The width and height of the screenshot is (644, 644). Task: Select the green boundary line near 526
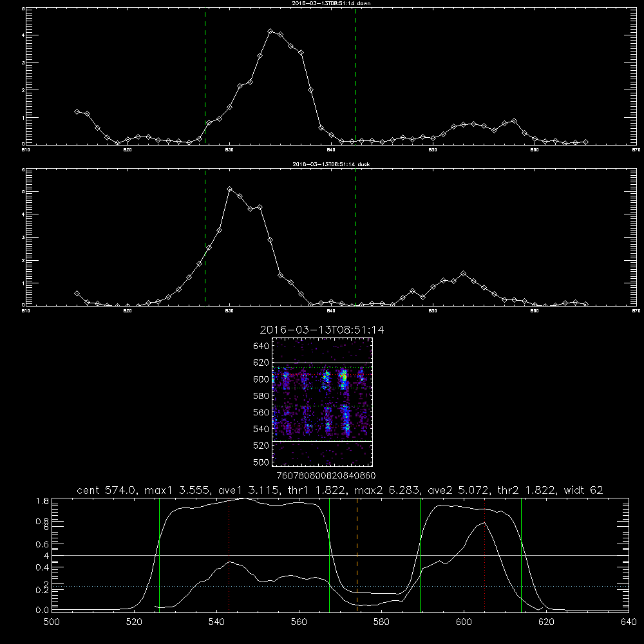(x=159, y=554)
